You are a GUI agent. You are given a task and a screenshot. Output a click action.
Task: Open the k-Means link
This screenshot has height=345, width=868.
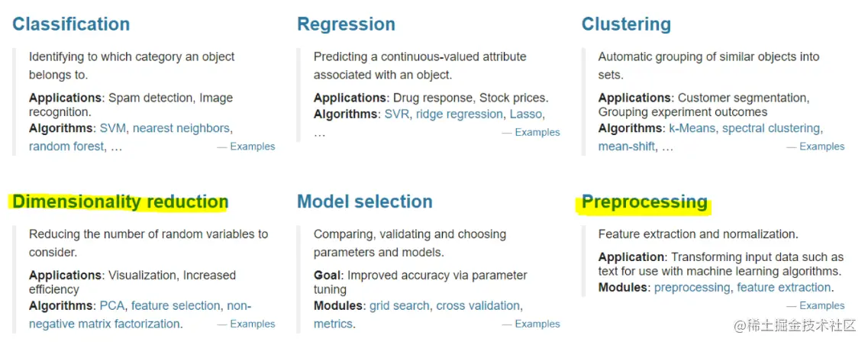tap(689, 128)
